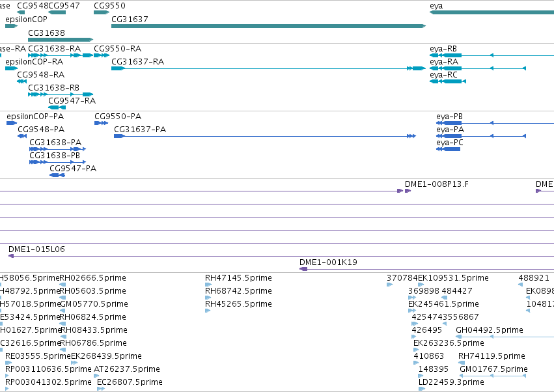
Task: Click the epsilonCOP gene label
Action: [x=26, y=19]
